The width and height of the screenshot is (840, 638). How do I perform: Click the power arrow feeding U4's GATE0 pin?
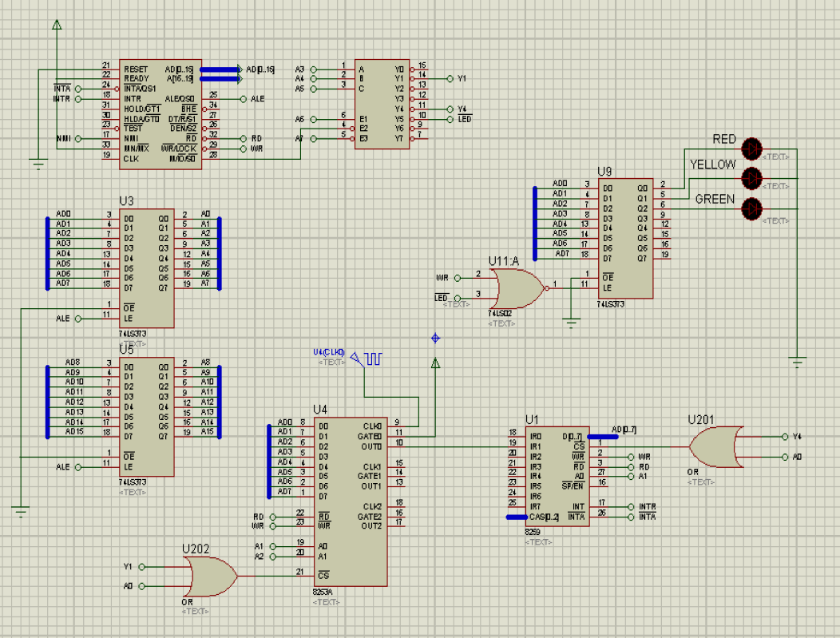click(435, 363)
